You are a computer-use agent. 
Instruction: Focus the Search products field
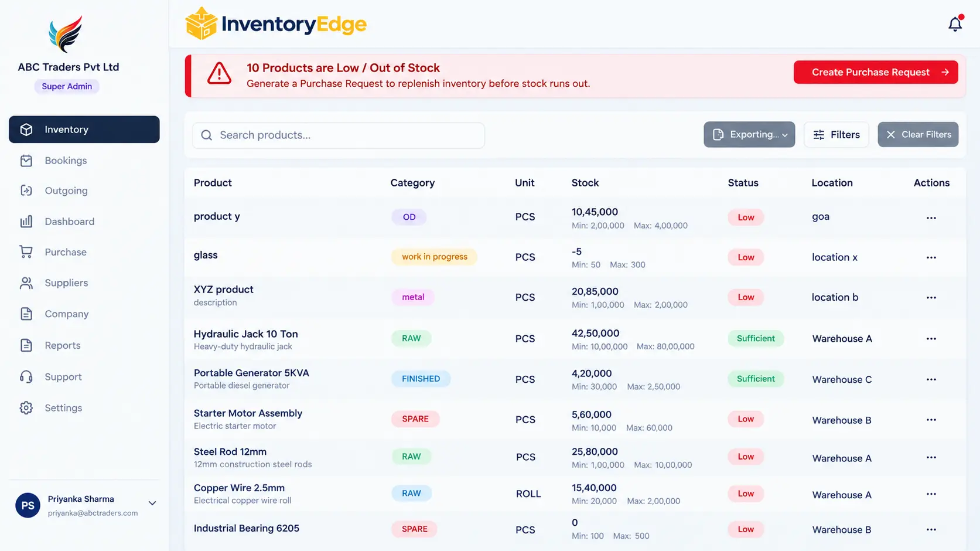click(x=339, y=135)
